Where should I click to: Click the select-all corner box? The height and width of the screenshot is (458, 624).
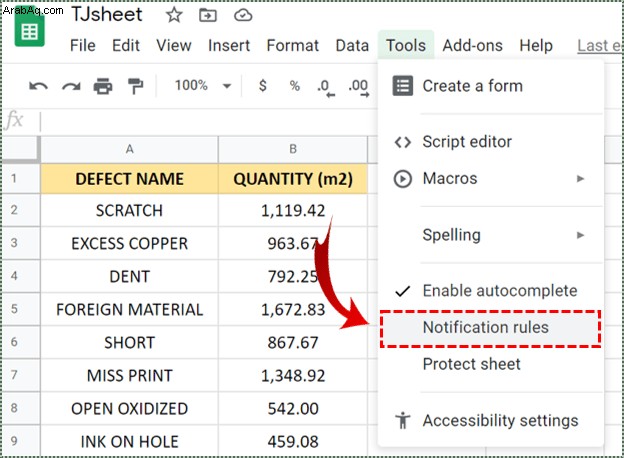tap(20, 149)
